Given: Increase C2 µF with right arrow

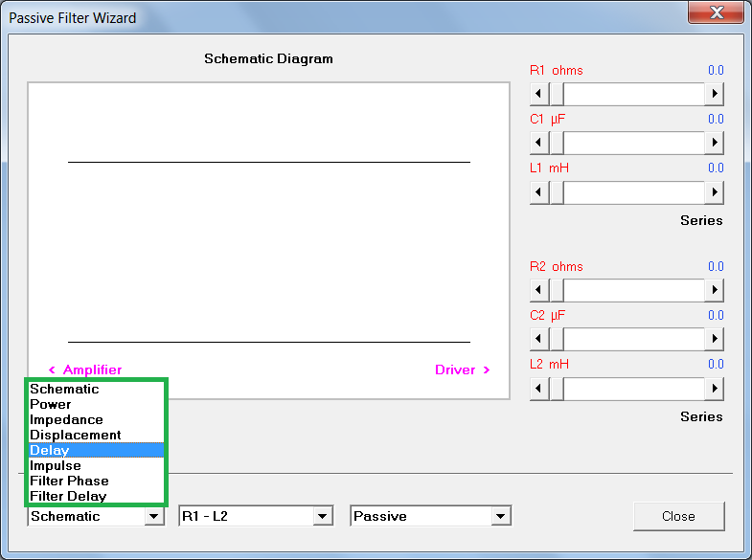Looking at the screenshot, I should (714, 339).
